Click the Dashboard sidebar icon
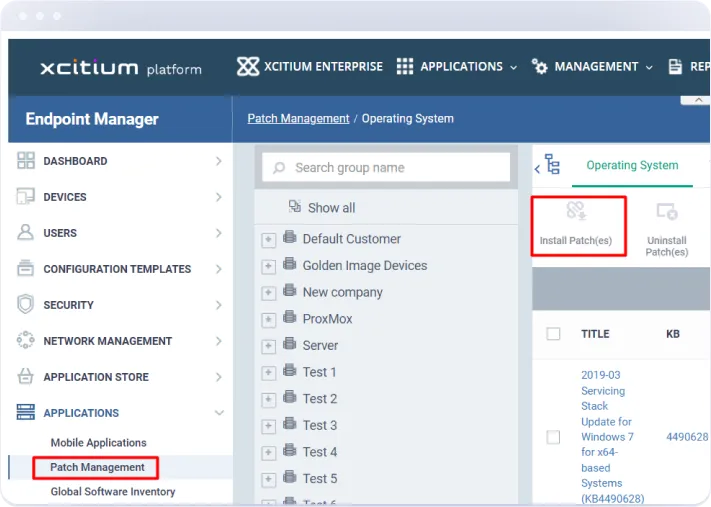 point(25,161)
